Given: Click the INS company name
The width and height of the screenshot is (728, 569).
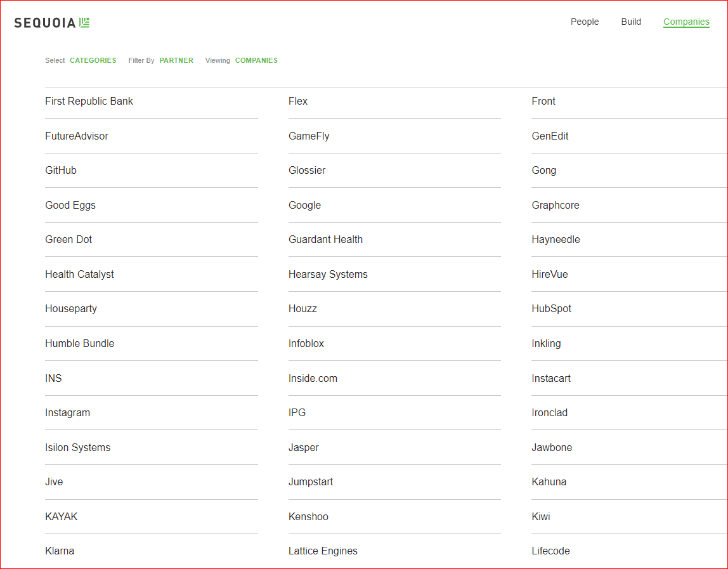Looking at the screenshot, I should pyautogui.click(x=53, y=379).
